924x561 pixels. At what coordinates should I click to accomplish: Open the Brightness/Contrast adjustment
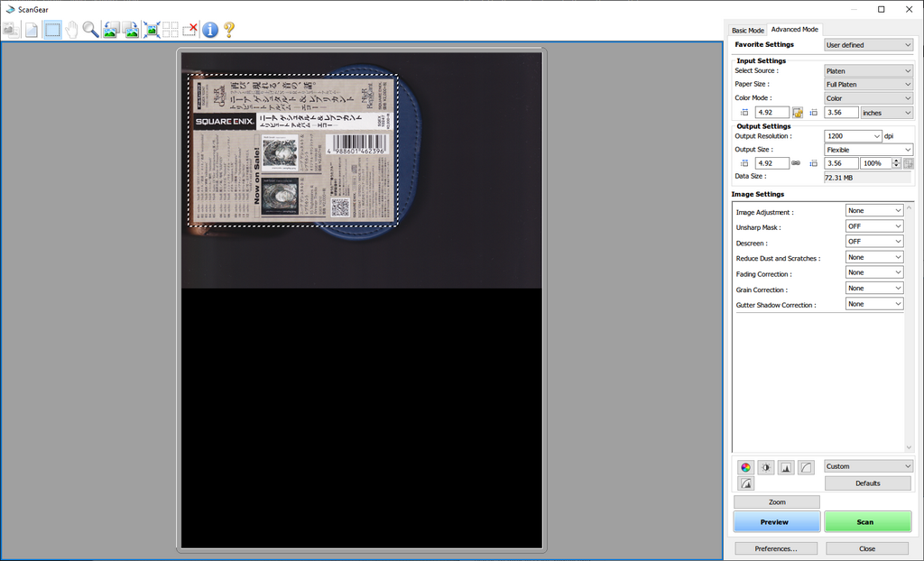click(766, 467)
